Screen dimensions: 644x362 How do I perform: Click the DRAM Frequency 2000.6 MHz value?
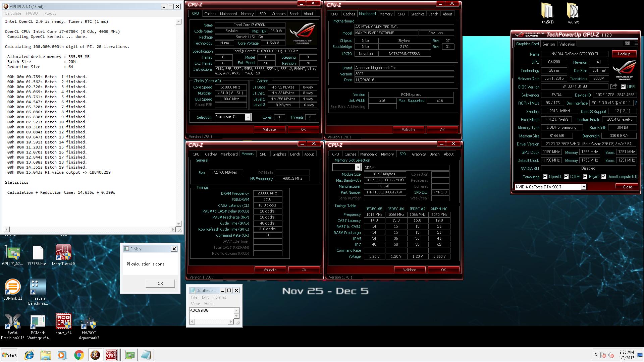coord(267,193)
